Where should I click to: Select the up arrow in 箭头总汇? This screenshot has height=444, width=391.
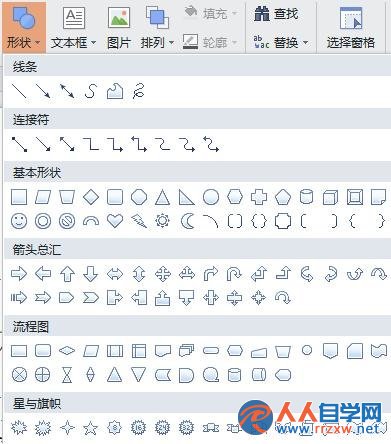[x=67, y=274]
